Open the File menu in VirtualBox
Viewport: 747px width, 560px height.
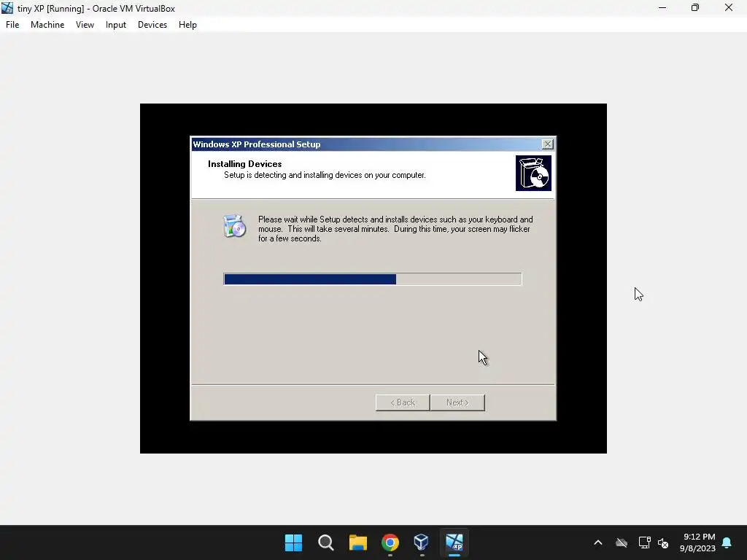[x=12, y=25]
